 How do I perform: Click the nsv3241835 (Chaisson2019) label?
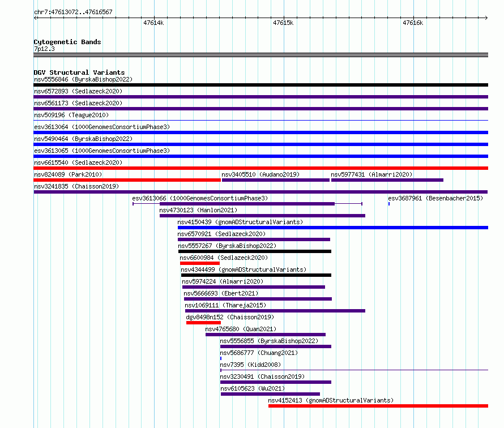pos(76,186)
